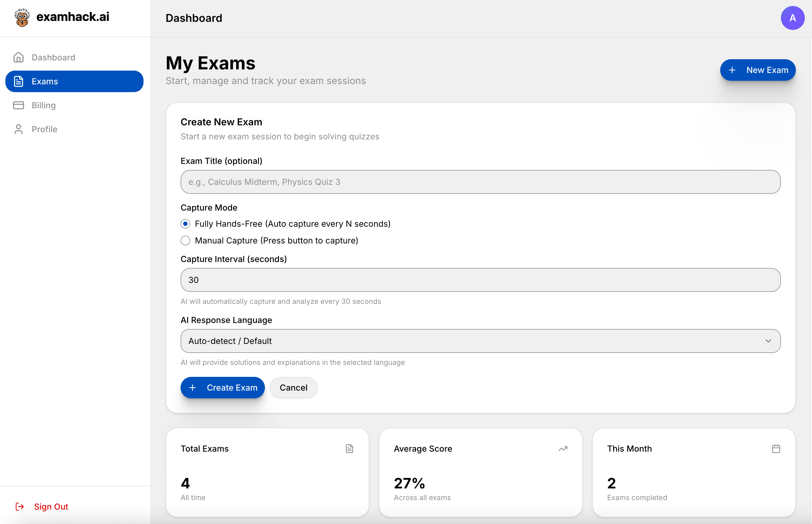This screenshot has height=524, width=812.
Task: Go to the Exams sidebar menu item
Action: (x=74, y=81)
